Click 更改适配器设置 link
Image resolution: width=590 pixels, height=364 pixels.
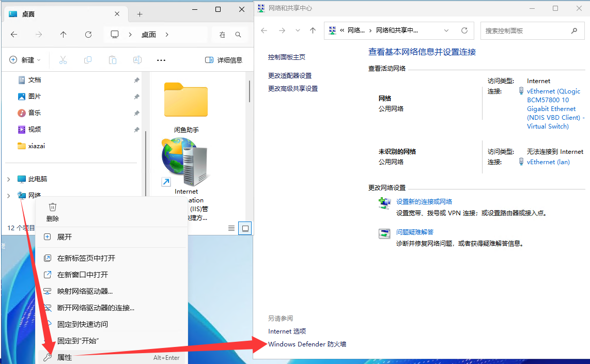pyautogui.click(x=289, y=75)
